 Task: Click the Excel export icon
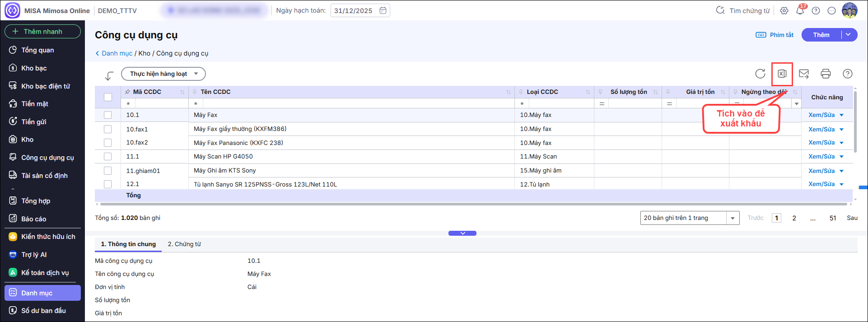[x=782, y=74]
